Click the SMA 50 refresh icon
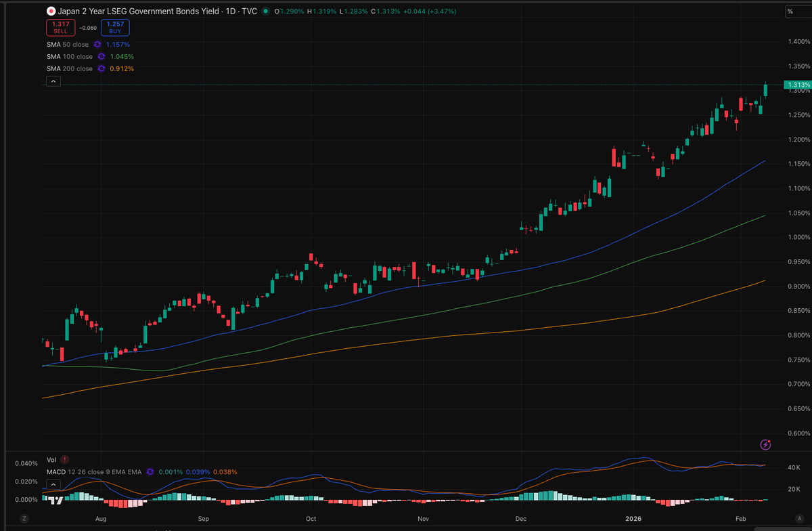This screenshot has height=531, width=812. coord(97,44)
